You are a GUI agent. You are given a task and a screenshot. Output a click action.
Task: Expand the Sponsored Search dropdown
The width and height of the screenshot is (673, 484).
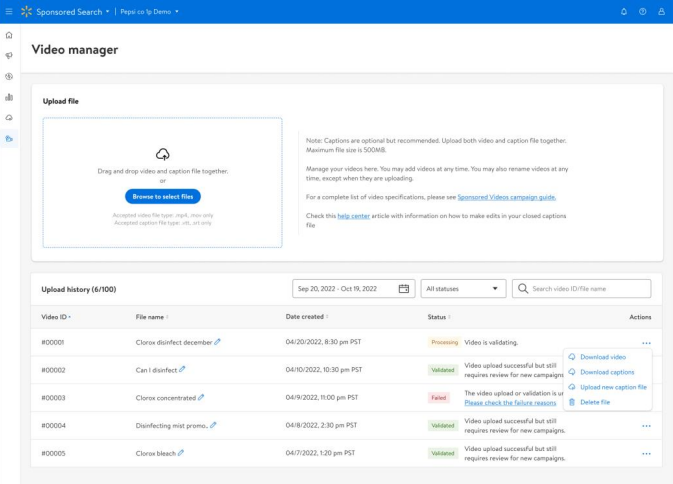click(107, 11)
